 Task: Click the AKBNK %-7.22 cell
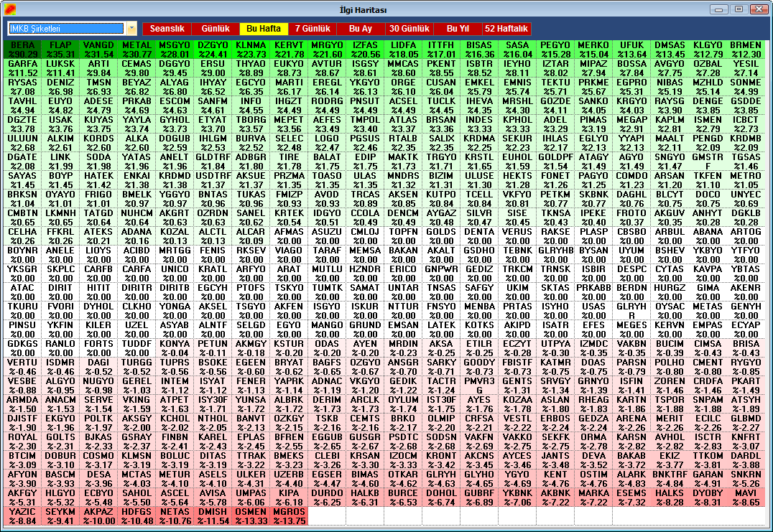point(555,498)
